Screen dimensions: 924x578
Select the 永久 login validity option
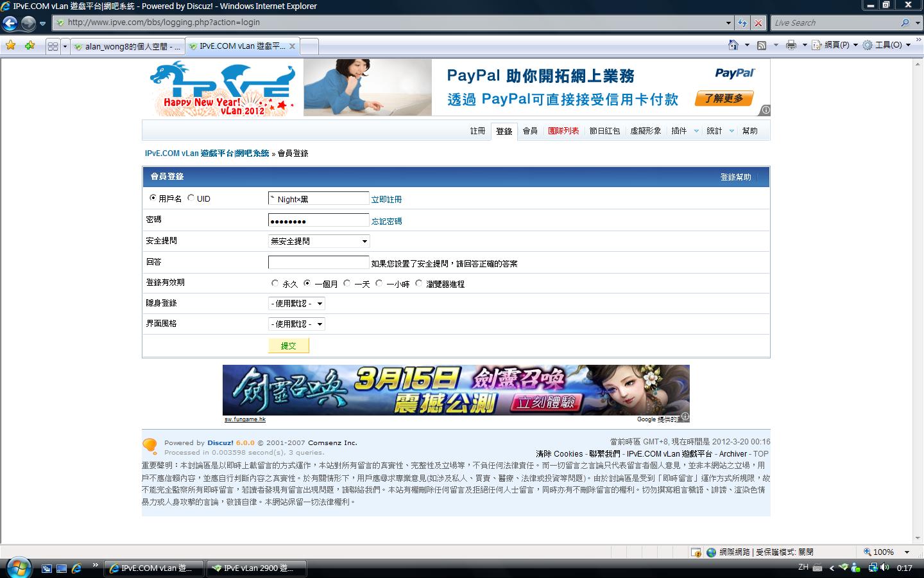tap(275, 283)
